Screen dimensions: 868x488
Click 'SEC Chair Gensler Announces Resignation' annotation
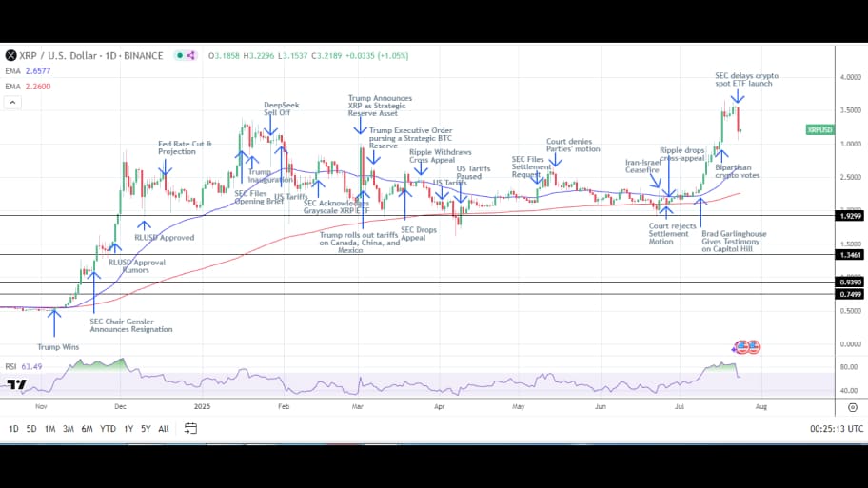pos(131,325)
